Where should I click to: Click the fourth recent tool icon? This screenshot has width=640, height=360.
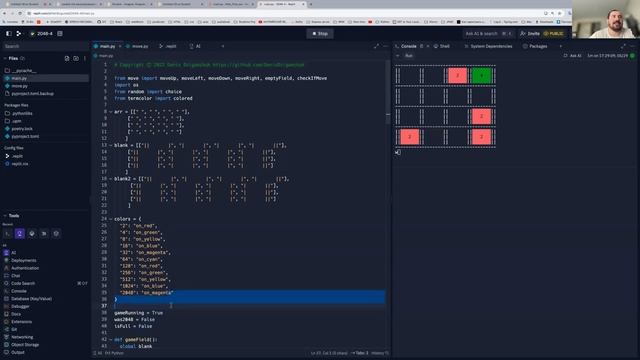(x=44, y=233)
